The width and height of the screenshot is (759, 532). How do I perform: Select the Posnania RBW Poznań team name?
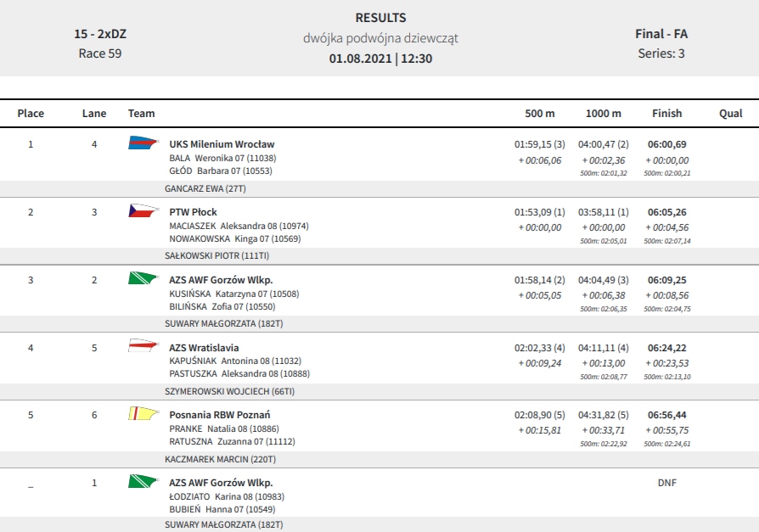[x=220, y=415]
